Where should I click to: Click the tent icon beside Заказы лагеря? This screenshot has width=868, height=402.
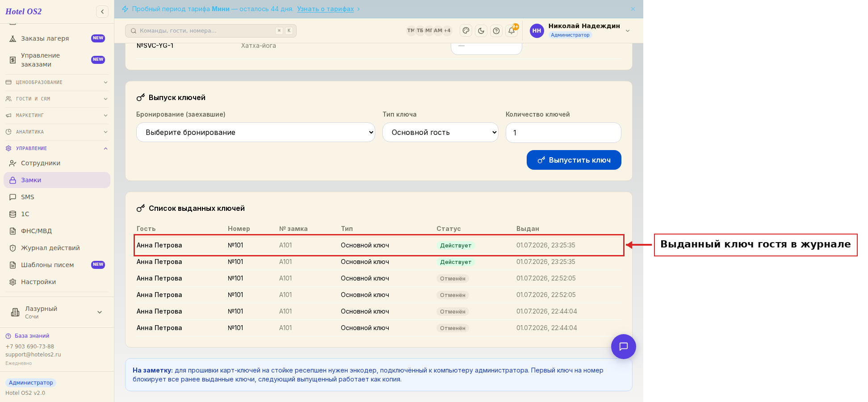(x=13, y=38)
